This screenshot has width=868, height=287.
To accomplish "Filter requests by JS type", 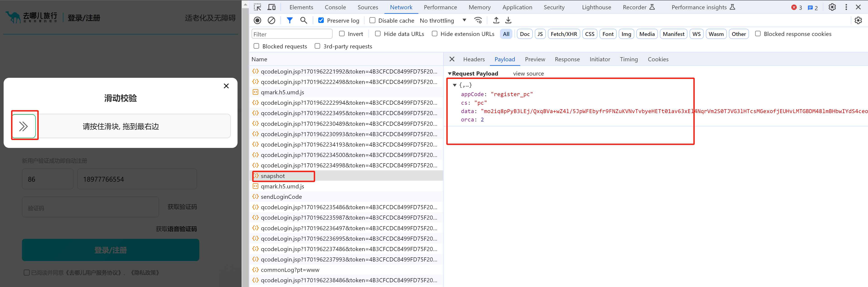I will click(540, 34).
